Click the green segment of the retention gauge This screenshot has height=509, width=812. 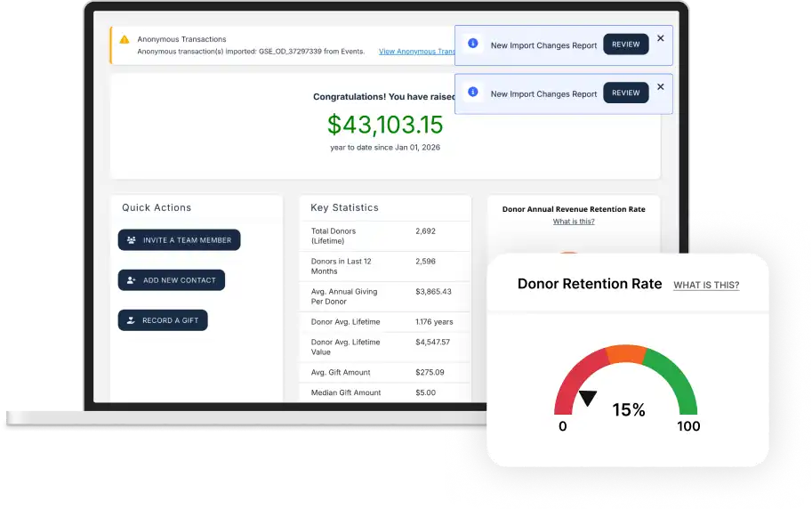pos(678,375)
